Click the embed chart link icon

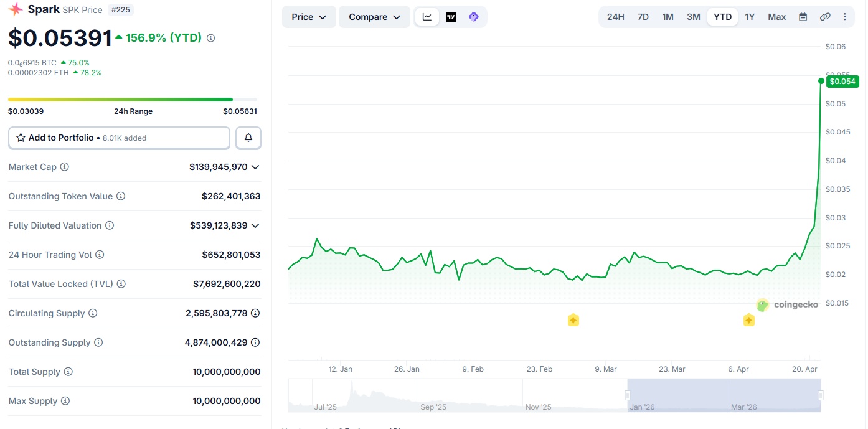pos(825,17)
